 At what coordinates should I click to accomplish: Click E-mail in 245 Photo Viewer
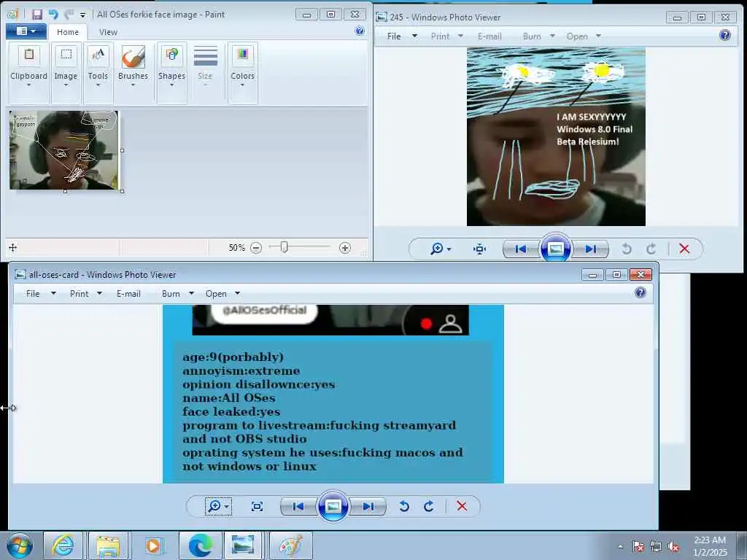(489, 36)
